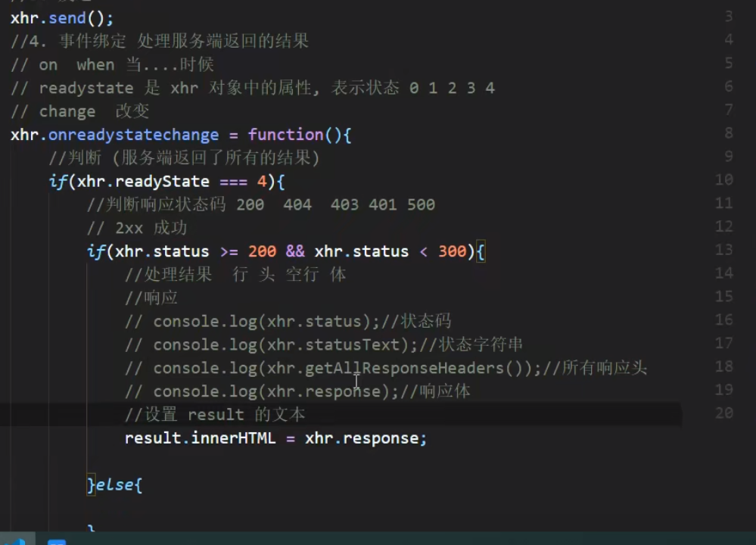Click the '&&' operator
This screenshot has height=545, width=756.
[x=295, y=251]
